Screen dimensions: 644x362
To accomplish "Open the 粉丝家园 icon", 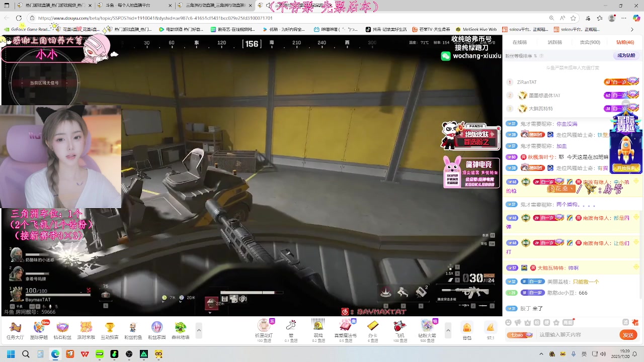I will coord(157,330).
